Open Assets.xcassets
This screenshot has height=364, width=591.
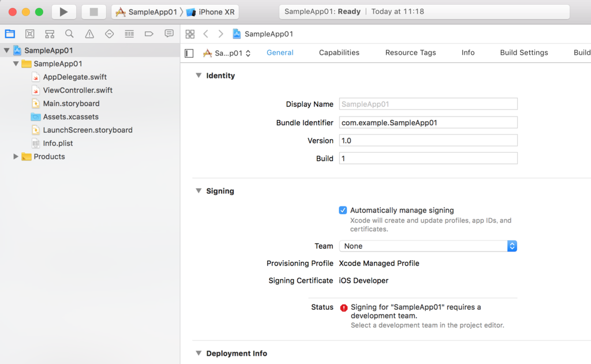tap(70, 117)
